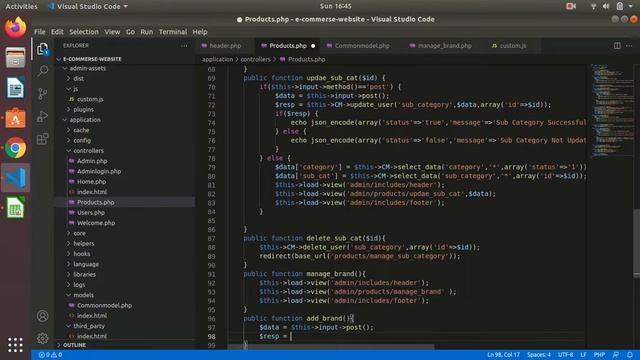Image resolution: width=640 pixels, height=360 pixels.
Task: Open Explorer panel ellipsis menu
Action: click(184, 46)
